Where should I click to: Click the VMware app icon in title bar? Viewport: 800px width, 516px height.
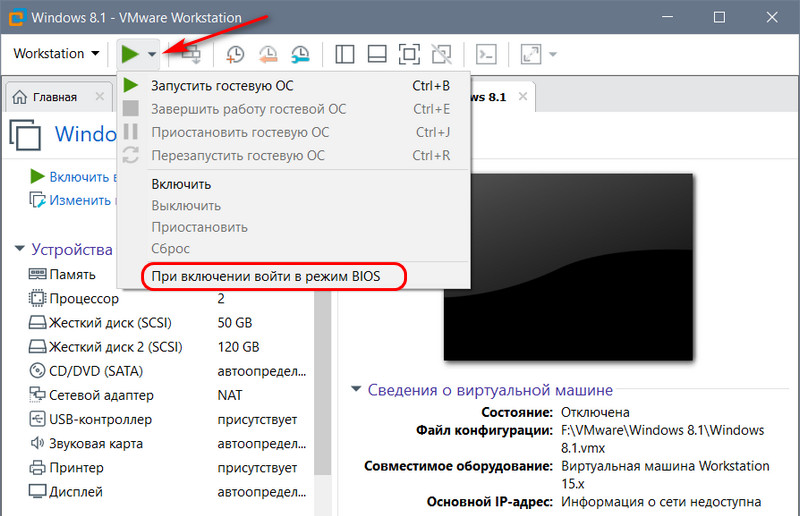[x=16, y=17]
